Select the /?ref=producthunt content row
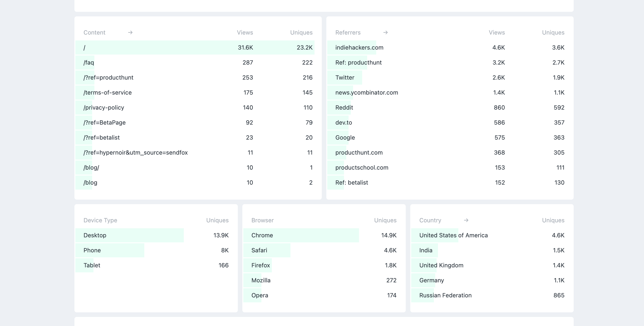This screenshot has height=326, width=644. click(108, 78)
